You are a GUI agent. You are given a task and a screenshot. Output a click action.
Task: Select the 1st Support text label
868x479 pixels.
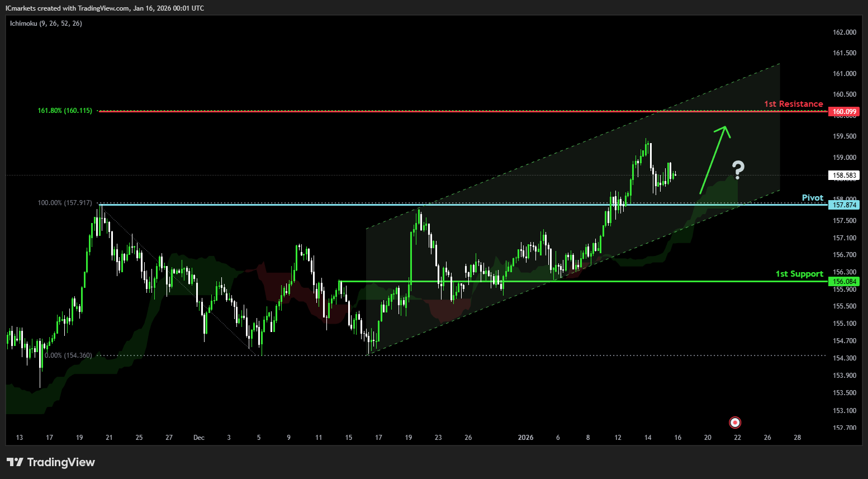pyautogui.click(x=799, y=274)
